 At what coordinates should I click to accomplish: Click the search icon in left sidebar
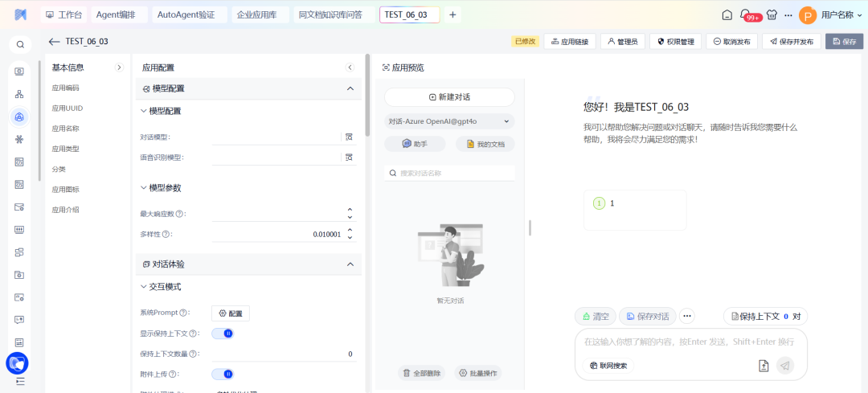20,44
